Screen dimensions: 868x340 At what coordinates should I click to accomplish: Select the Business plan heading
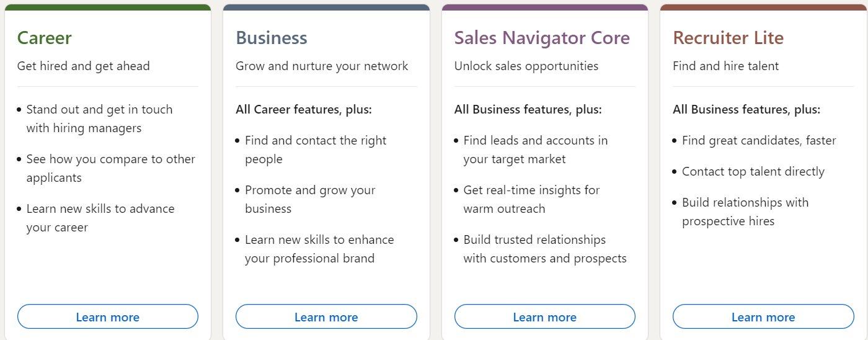coord(272,38)
